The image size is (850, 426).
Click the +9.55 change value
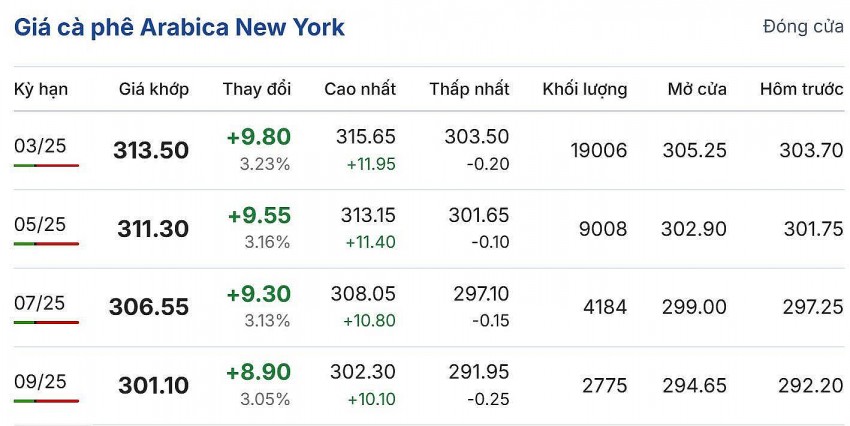point(259,215)
